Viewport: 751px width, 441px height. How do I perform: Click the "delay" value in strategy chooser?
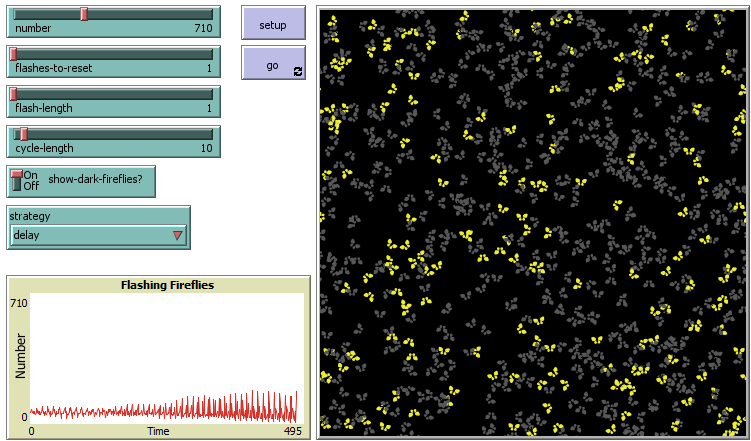click(x=27, y=236)
